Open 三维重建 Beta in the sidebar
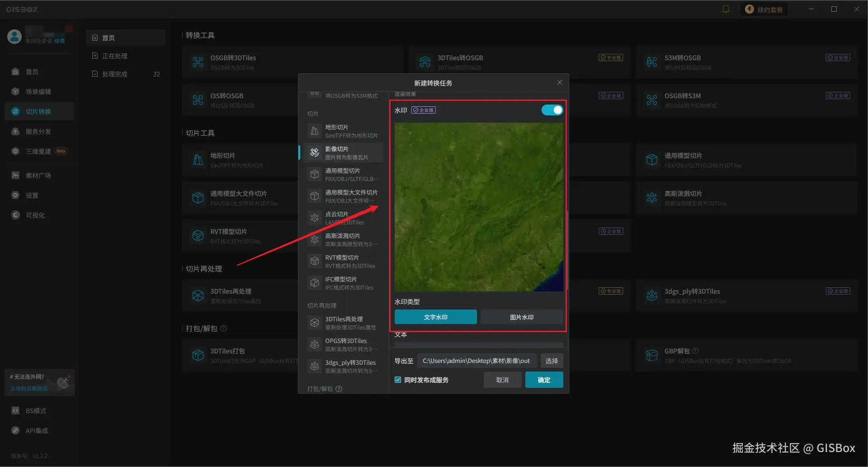Viewport: 868px width, 467px height. click(39, 152)
